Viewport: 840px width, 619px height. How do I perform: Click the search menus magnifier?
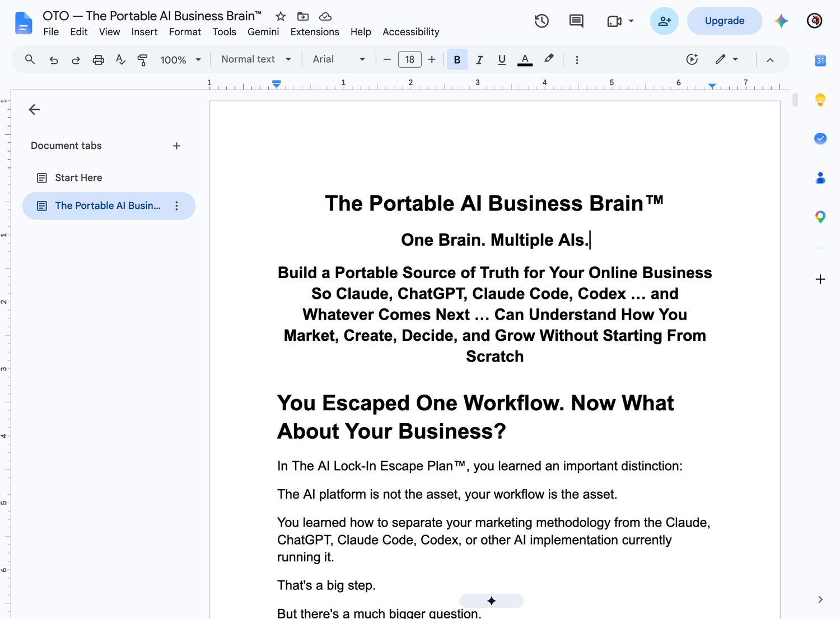point(30,59)
